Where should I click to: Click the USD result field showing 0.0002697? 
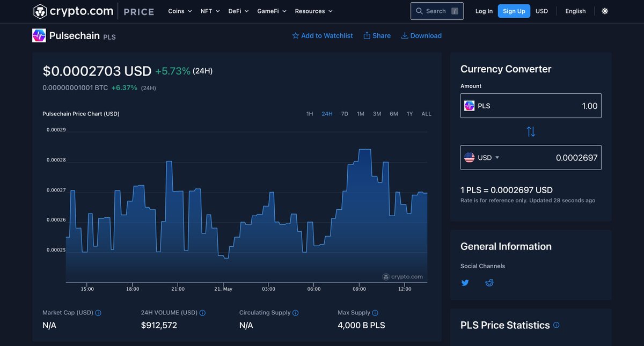531,158
